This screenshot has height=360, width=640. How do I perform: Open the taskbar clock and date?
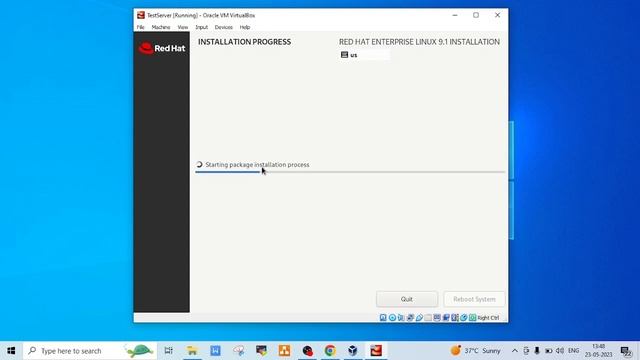(x=598, y=351)
